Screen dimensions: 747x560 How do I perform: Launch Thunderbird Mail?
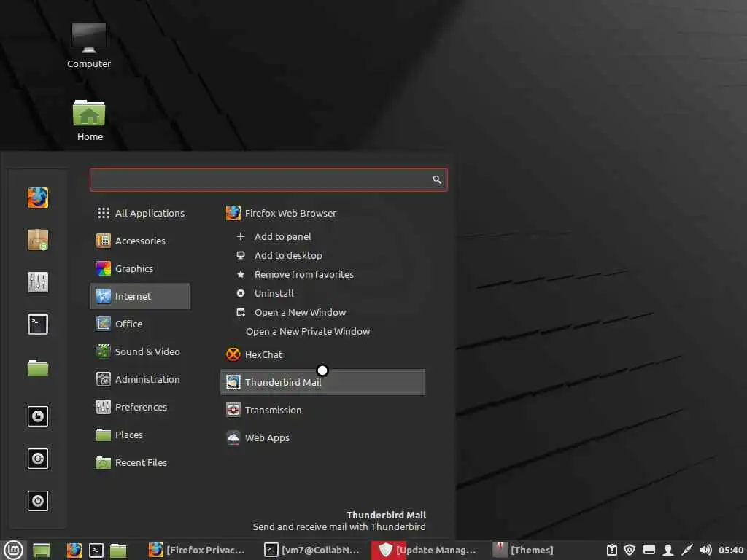click(322, 382)
